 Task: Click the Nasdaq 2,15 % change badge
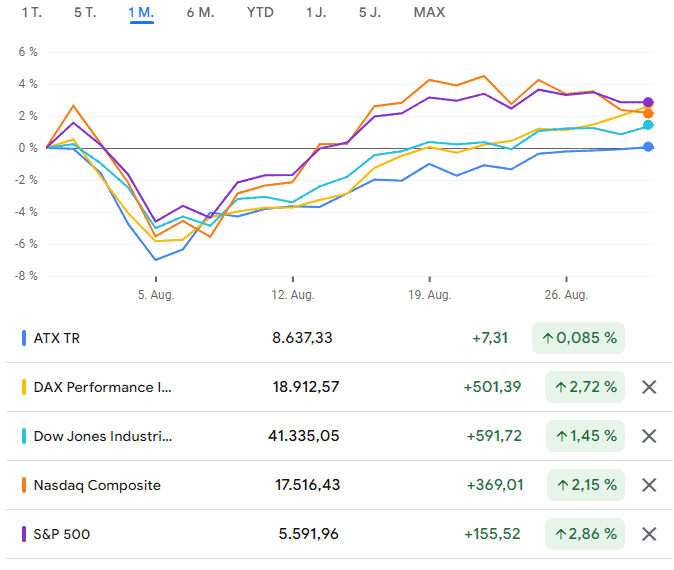click(586, 485)
